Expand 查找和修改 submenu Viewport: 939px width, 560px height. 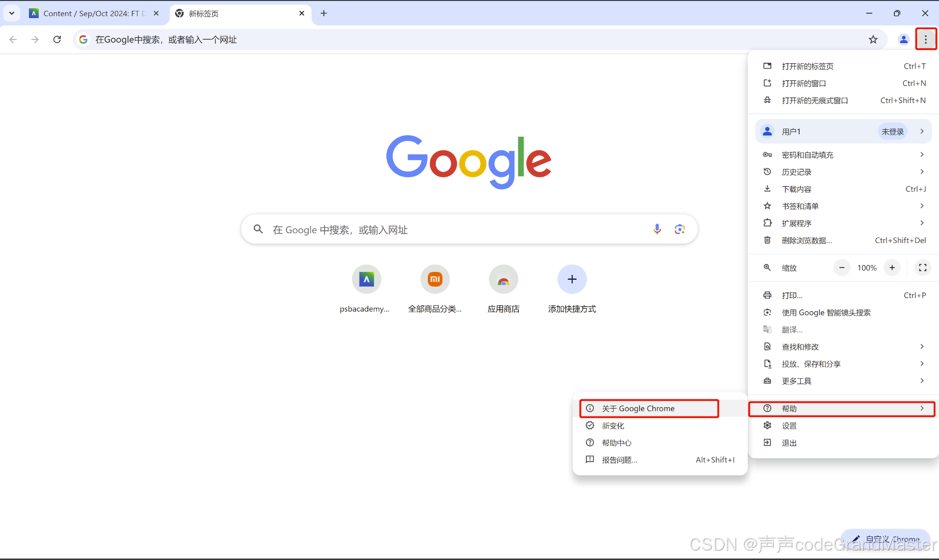coord(843,347)
